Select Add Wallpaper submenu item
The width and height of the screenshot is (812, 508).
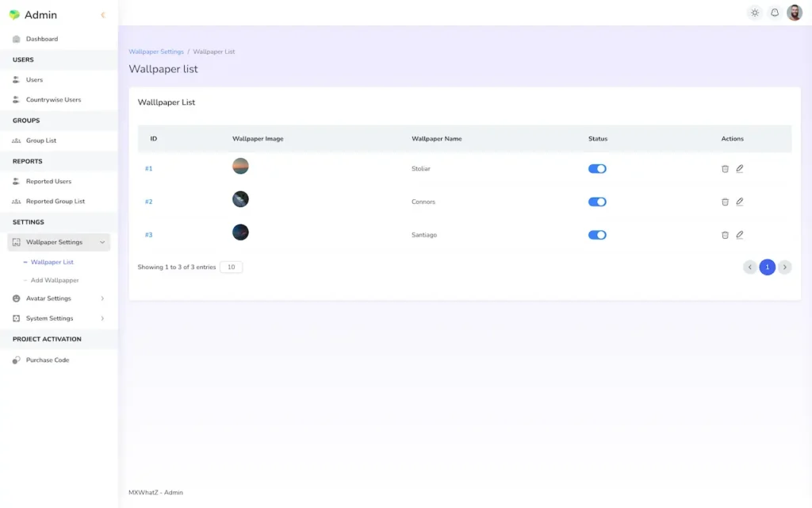(x=55, y=280)
